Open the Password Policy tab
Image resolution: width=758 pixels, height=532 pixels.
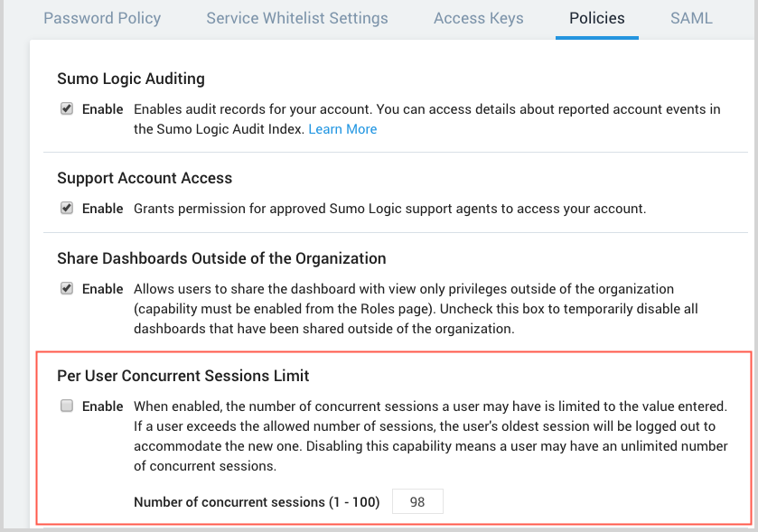(102, 18)
